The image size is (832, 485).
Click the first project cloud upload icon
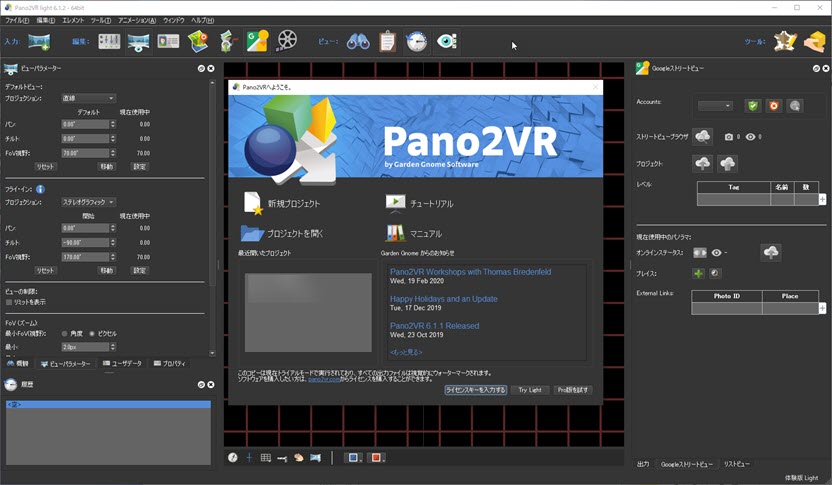703,163
